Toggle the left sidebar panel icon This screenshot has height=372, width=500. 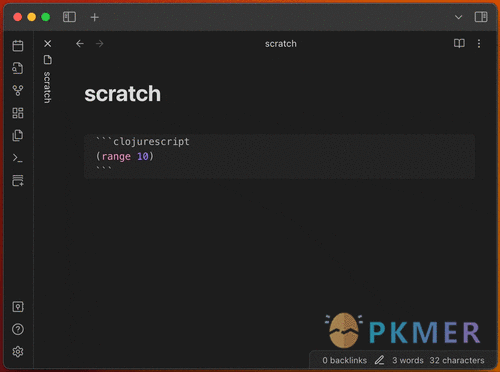click(69, 17)
